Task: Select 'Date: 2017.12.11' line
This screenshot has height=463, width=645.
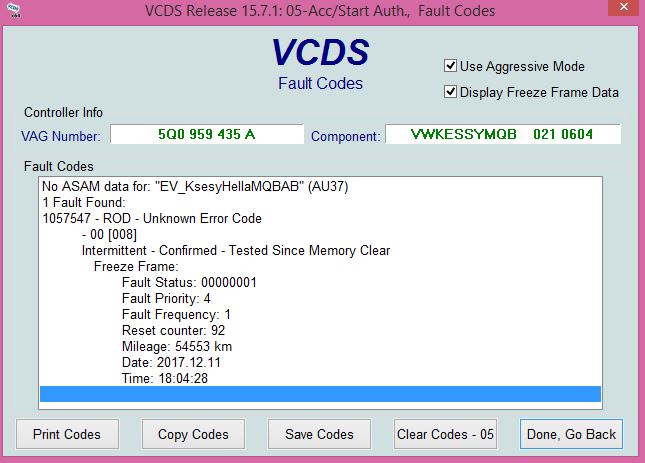Action: click(x=172, y=362)
